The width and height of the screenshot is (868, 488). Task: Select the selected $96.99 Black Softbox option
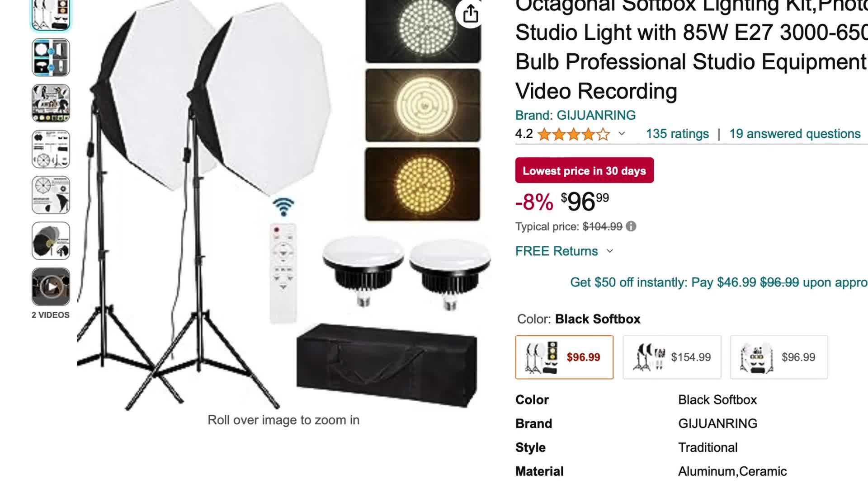coord(564,357)
